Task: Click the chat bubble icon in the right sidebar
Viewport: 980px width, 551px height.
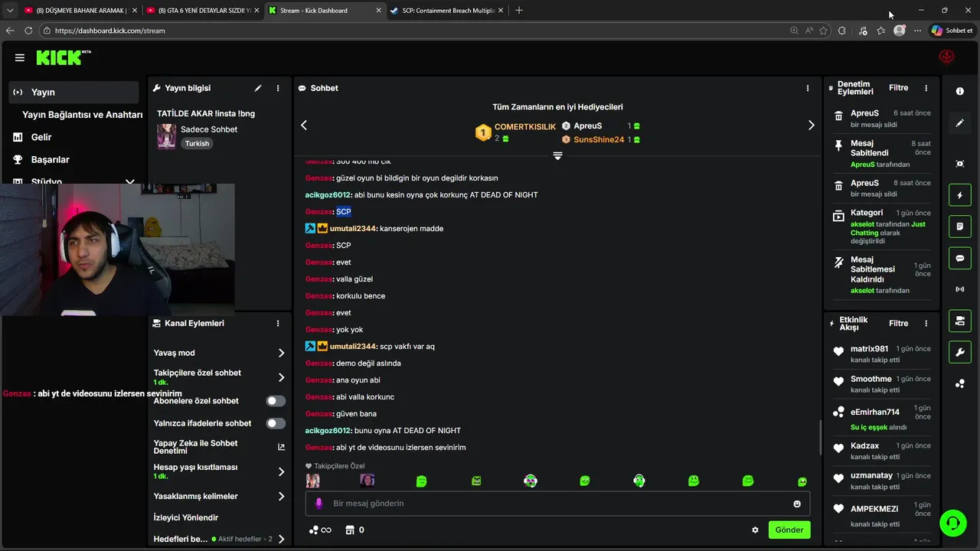Action: coord(960,259)
